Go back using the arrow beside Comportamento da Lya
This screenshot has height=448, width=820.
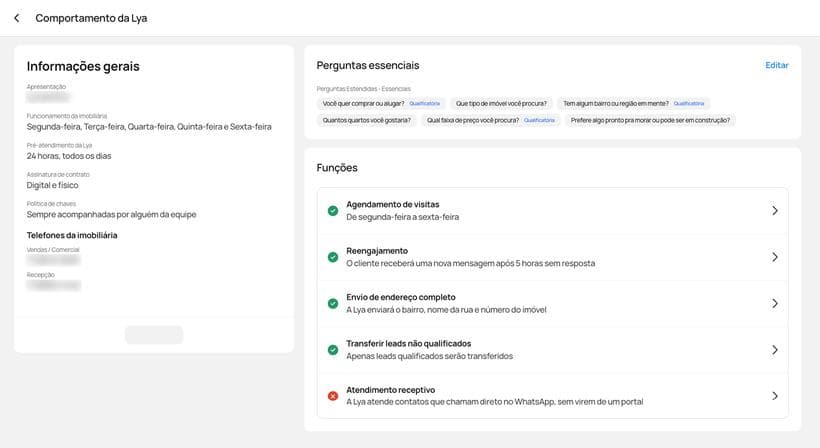(x=17, y=18)
